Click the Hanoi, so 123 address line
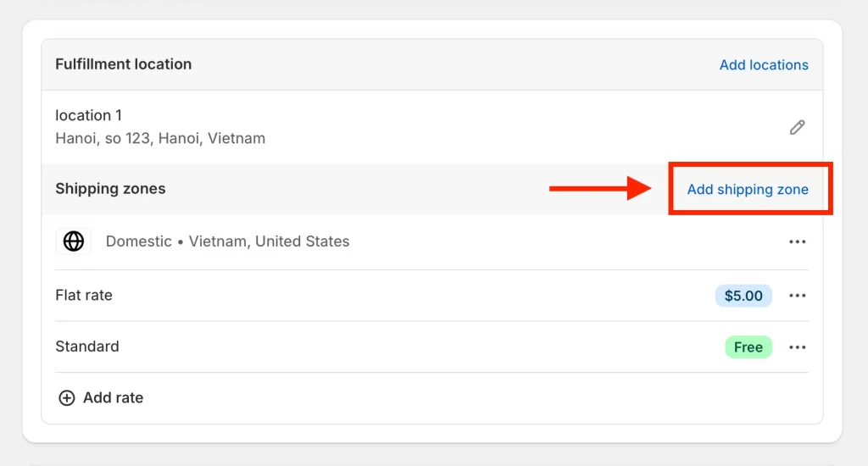 tap(160, 138)
